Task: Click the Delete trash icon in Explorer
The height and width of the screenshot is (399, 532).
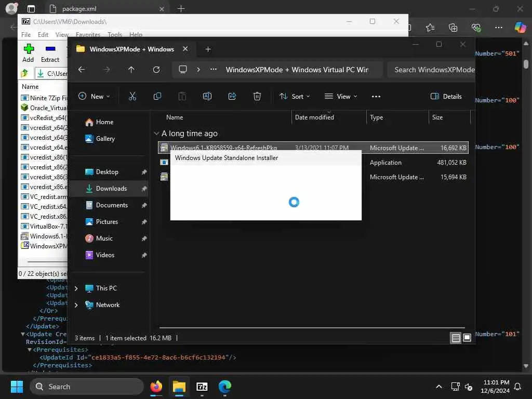Action: tap(257, 96)
